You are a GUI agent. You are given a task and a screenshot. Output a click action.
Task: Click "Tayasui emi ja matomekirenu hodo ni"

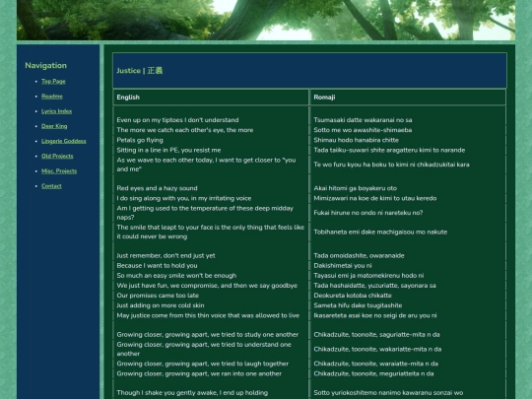coord(368,276)
